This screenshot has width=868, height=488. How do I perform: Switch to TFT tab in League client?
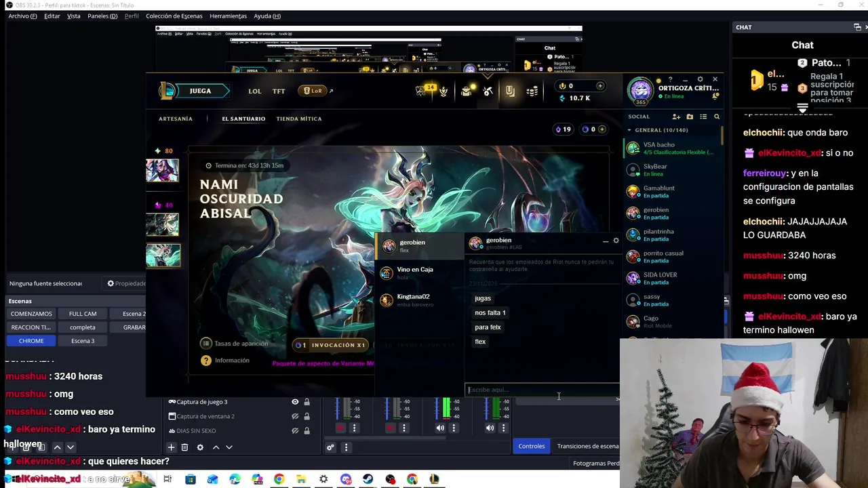[279, 91]
